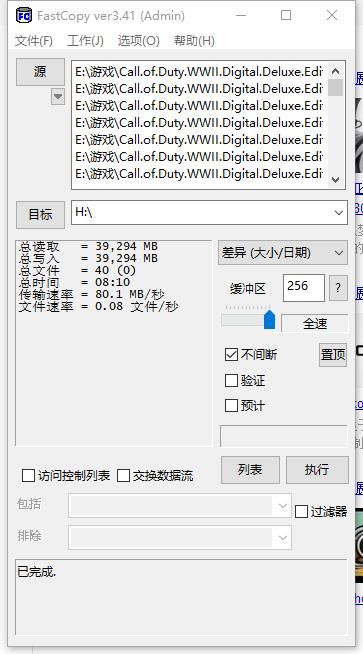Open the source history dropdown arrow under 源
Screen dimensions: 363x654
tap(58, 97)
